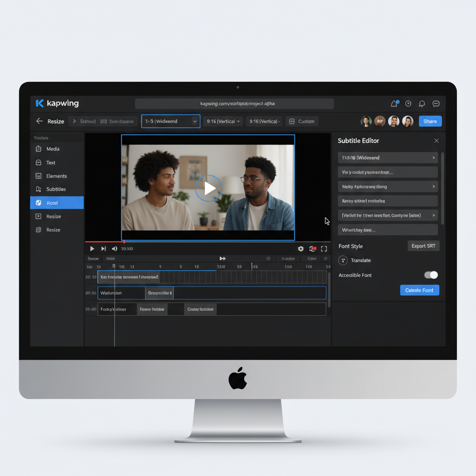Open notifications bell with blue badge
The image size is (476, 476).
click(394, 104)
